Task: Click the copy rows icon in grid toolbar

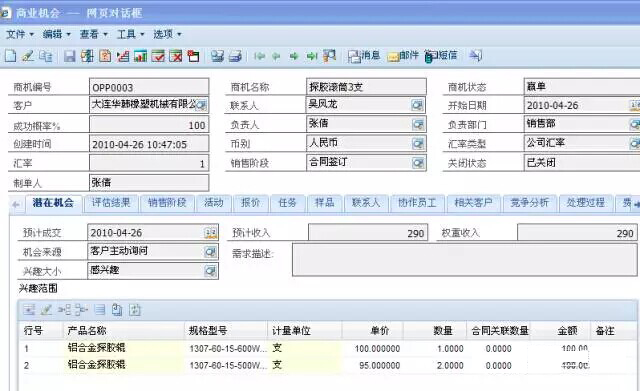Action: coord(117,310)
